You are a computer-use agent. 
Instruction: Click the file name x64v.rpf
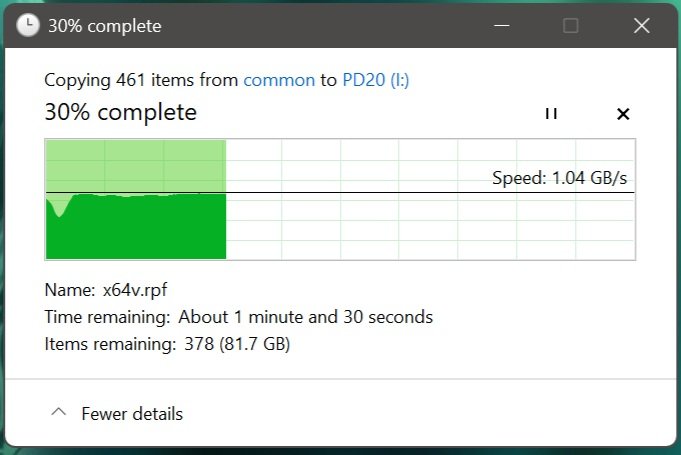click(135, 290)
